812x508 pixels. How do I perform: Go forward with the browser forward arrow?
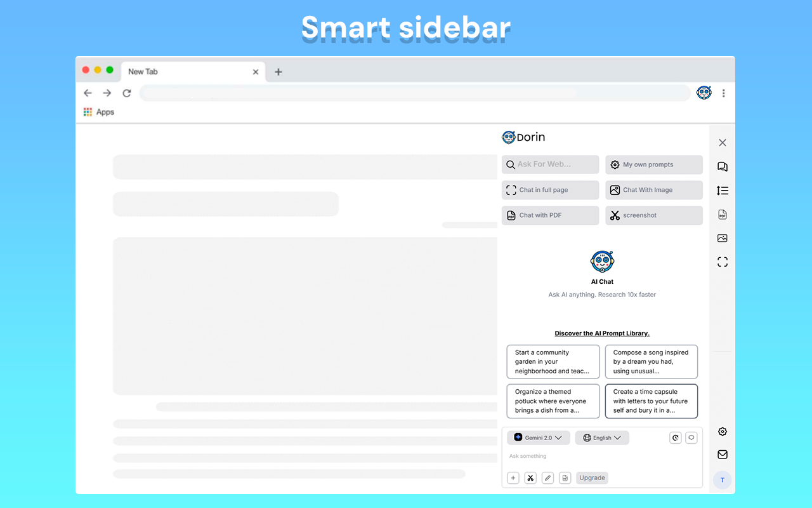point(107,93)
